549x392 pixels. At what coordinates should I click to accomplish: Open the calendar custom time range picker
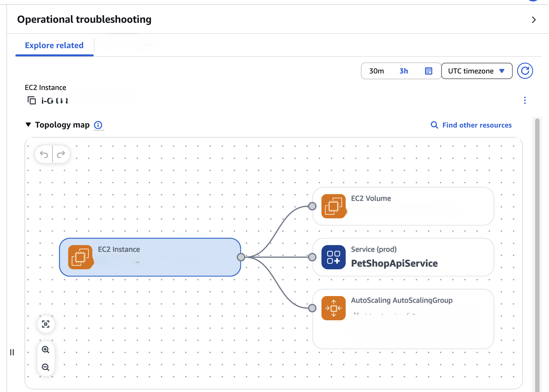428,71
